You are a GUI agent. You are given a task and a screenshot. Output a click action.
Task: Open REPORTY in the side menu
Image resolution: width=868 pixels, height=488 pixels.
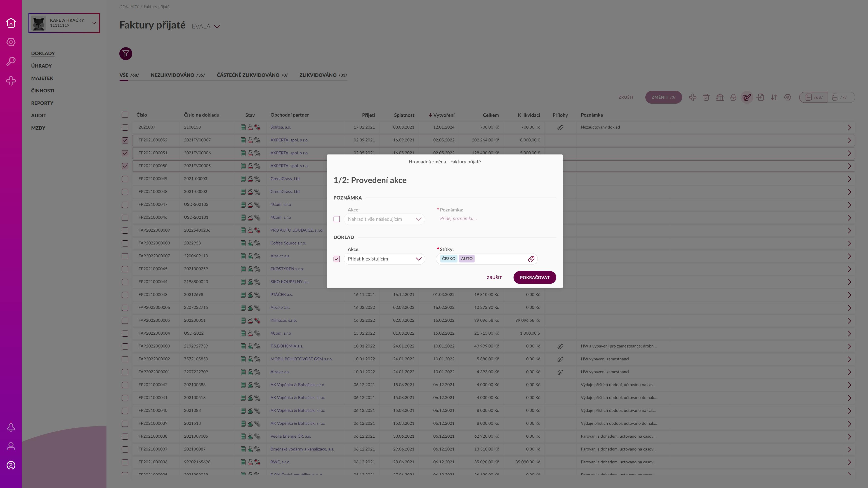click(x=42, y=103)
